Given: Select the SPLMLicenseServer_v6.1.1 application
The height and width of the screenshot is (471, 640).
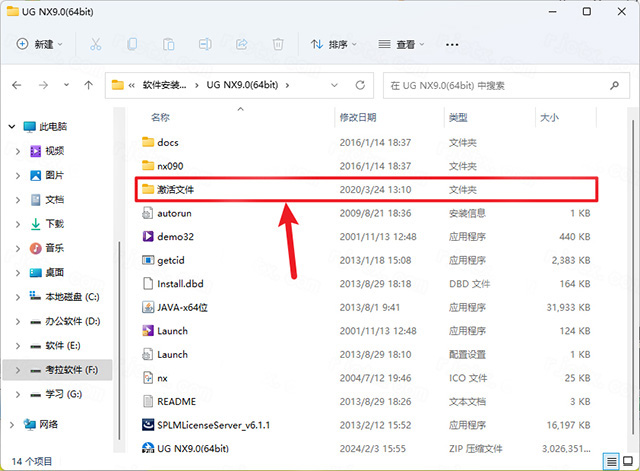Looking at the screenshot, I should 206,425.
